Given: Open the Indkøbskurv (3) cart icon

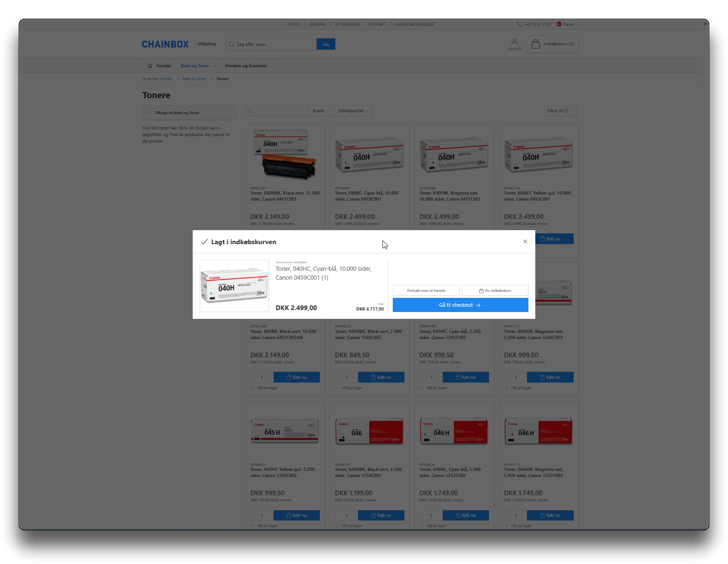Looking at the screenshot, I should pyautogui.click(x=552, y=44).
